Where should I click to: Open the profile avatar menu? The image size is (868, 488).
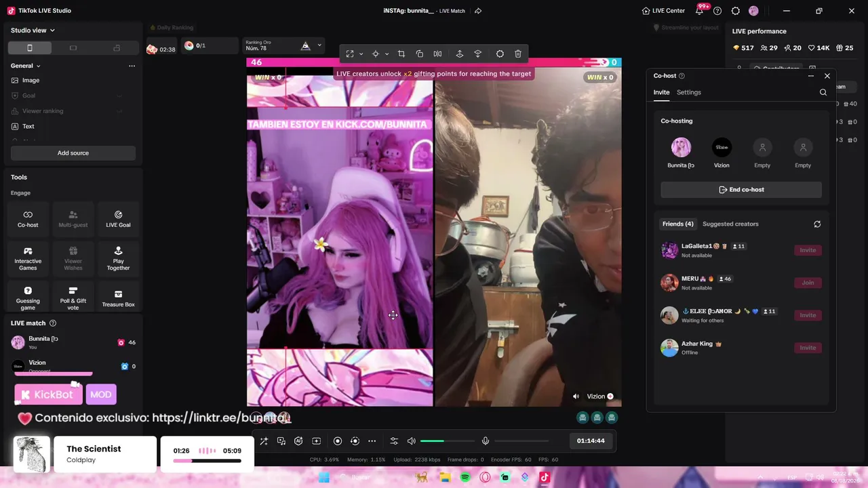point(753,11)
